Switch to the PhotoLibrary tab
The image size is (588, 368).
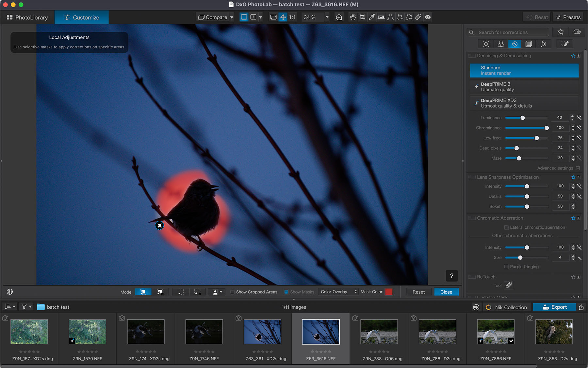(27, 17)
